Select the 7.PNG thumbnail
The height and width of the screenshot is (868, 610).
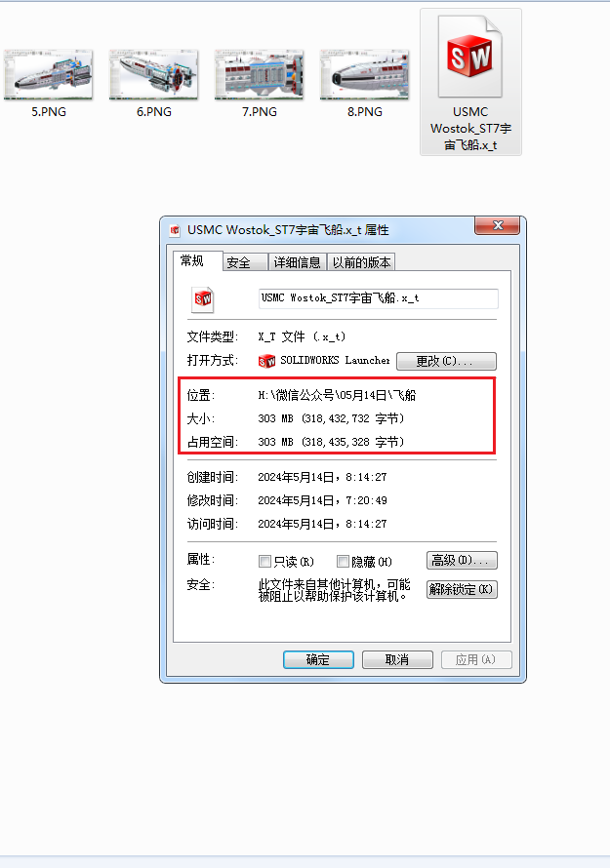coord(259,75)
